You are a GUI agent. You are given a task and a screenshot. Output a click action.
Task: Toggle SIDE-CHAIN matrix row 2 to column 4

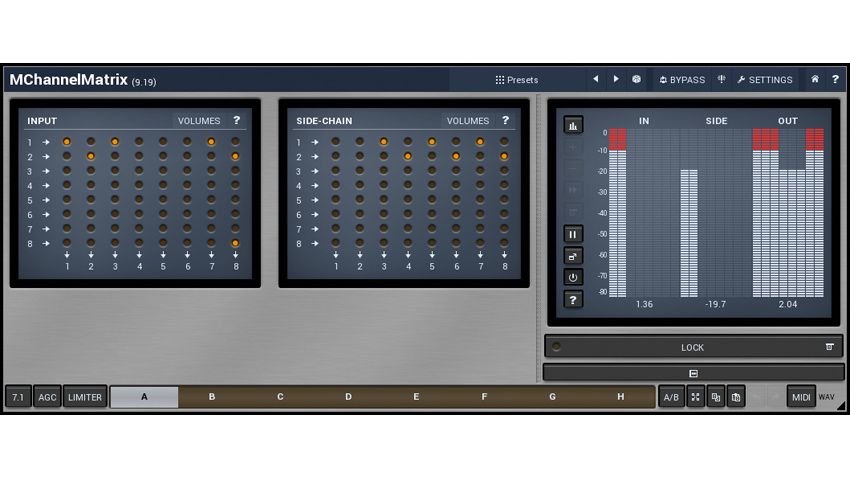point(408,156)
